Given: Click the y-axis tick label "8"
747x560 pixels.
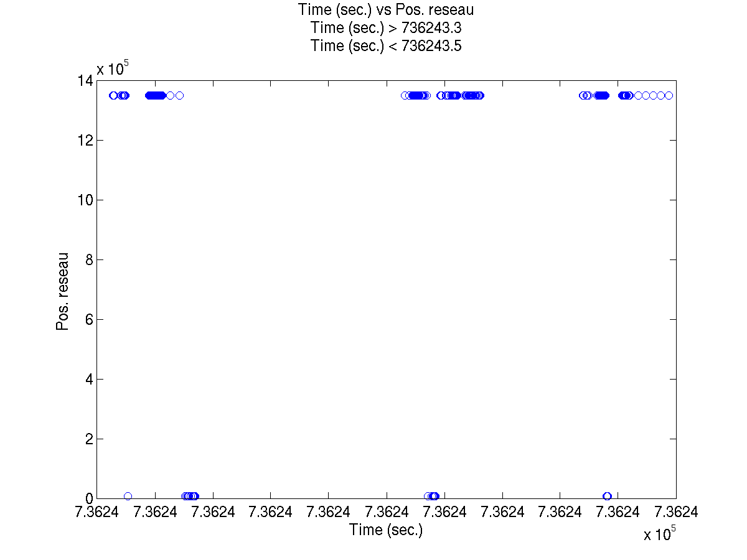Looking at the screenshot, I should [89, 260].
